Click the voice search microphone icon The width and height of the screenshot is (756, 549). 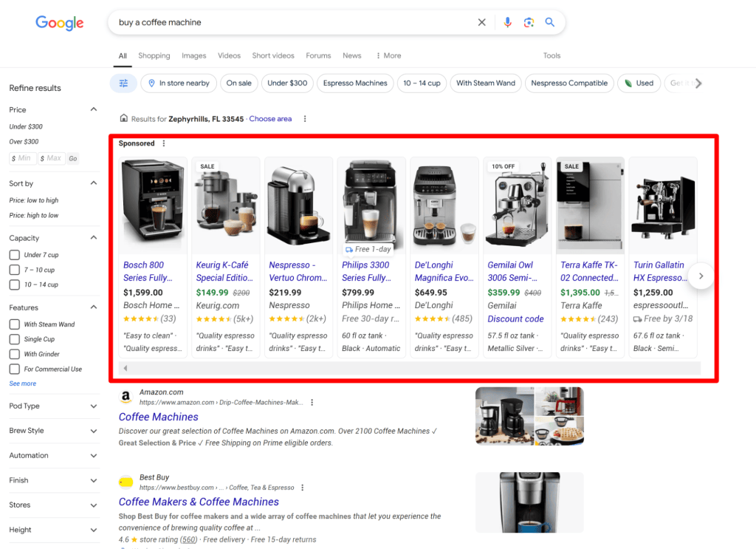pos(507,22)
